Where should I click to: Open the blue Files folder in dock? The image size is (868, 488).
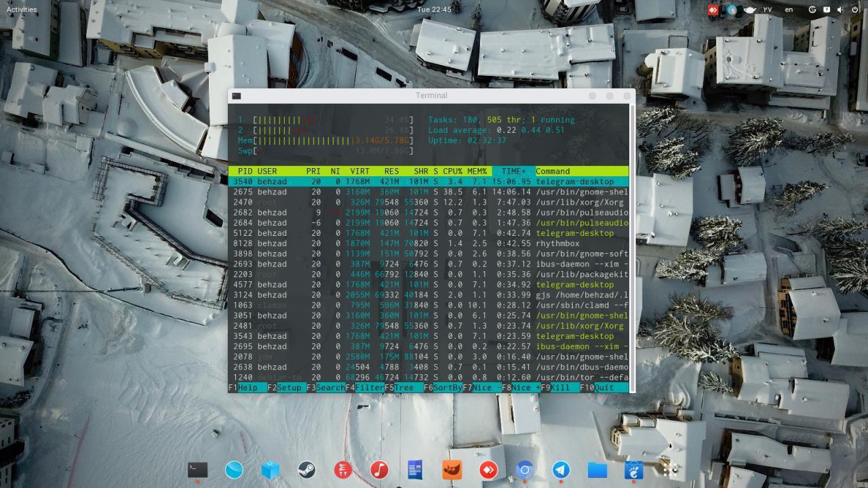(597, 470)
